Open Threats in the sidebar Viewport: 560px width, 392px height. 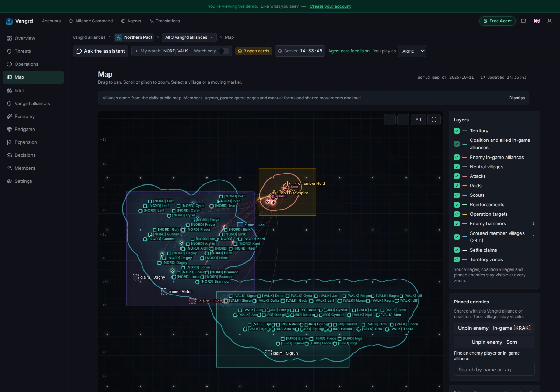point(33,51)
